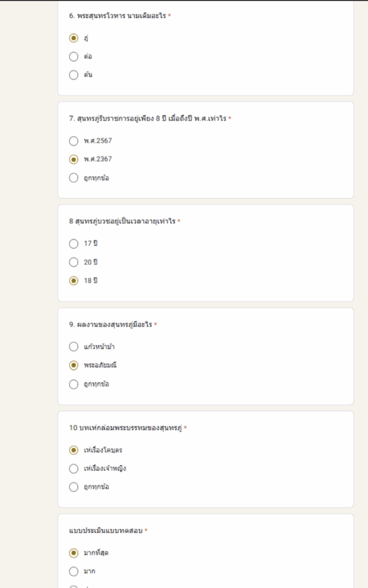Viewport: 368px width, 588px height.
Task: Select the 20 ปี option
Action: pyautogui.click(x=74, y=262)
